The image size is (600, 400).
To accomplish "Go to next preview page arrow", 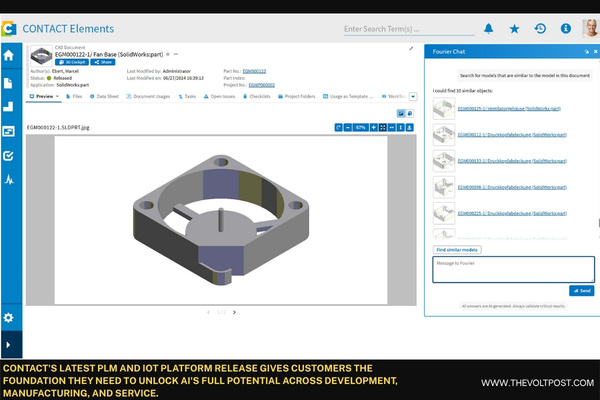I will tap(234, 312).
